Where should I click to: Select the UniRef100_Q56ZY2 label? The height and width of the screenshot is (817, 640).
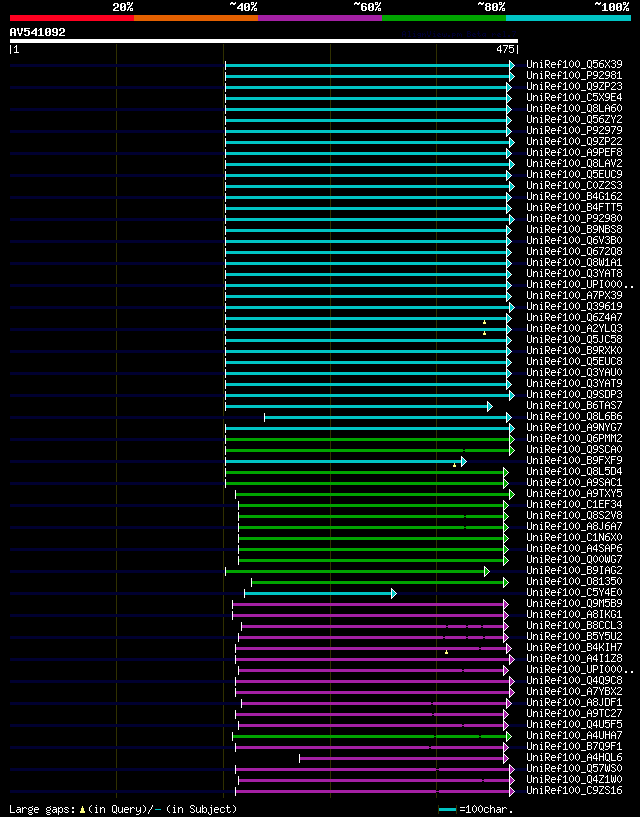coord(574,119)
